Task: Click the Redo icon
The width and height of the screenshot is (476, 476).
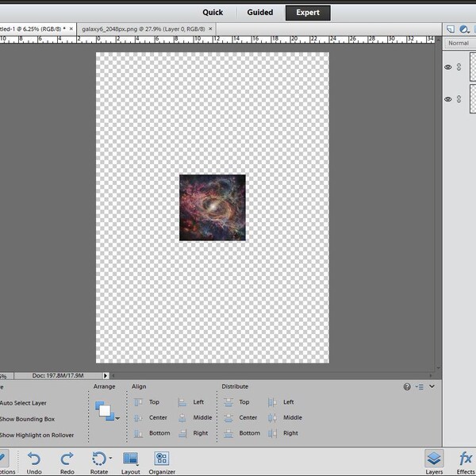Action: [67, 459]
